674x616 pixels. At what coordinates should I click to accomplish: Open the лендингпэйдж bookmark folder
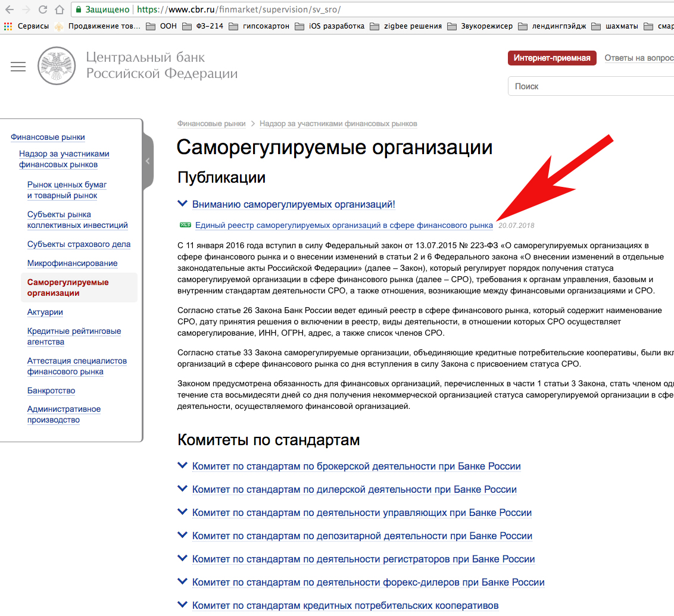(553, 26)
